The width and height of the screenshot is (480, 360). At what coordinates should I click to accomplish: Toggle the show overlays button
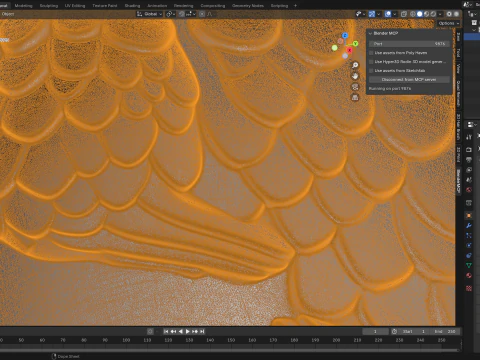click(x=388, y=14)
